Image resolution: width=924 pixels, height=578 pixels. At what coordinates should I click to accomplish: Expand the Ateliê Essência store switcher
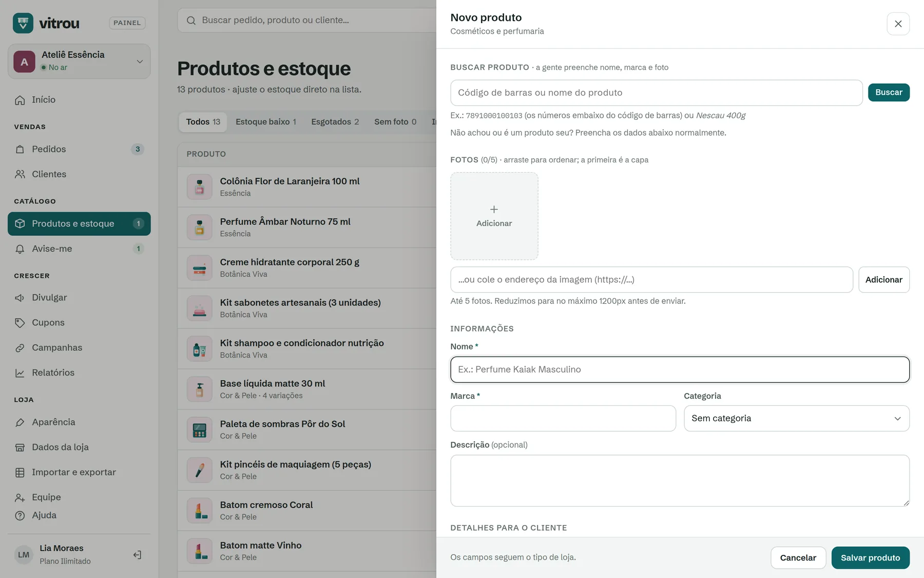point(79,61)
